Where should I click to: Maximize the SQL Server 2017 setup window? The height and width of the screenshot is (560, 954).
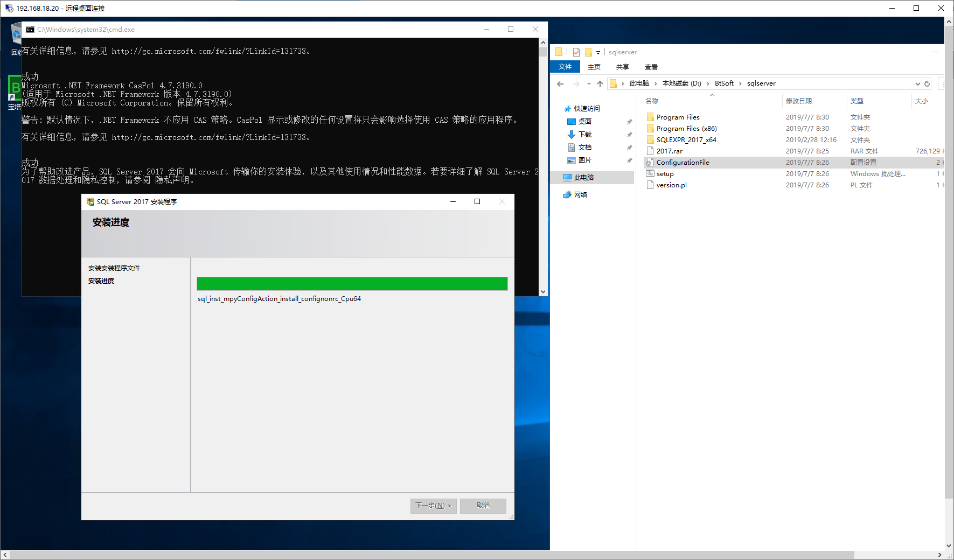(477, 202)
